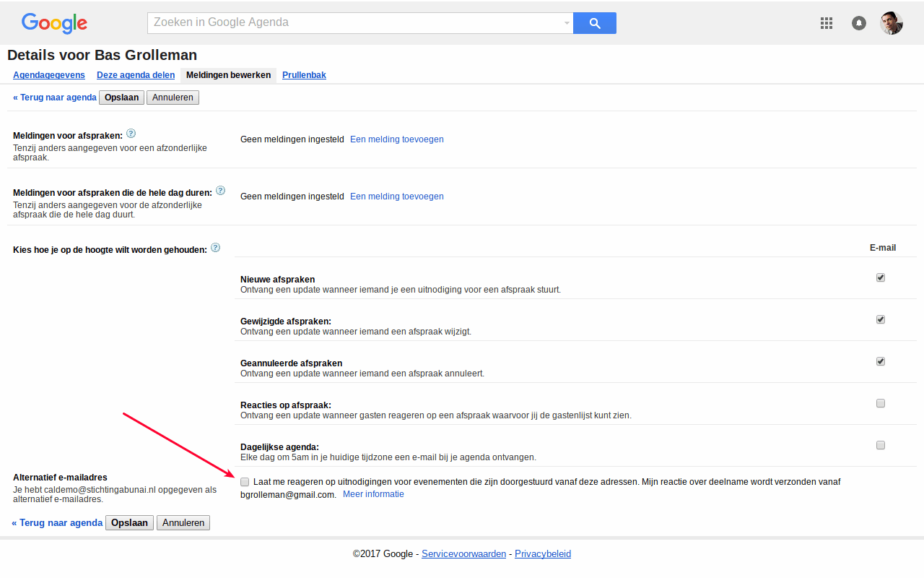This screenshot has height=578, width=924.
Task: Switch to the Deze agenda delen tab
Action: [136, 75]
